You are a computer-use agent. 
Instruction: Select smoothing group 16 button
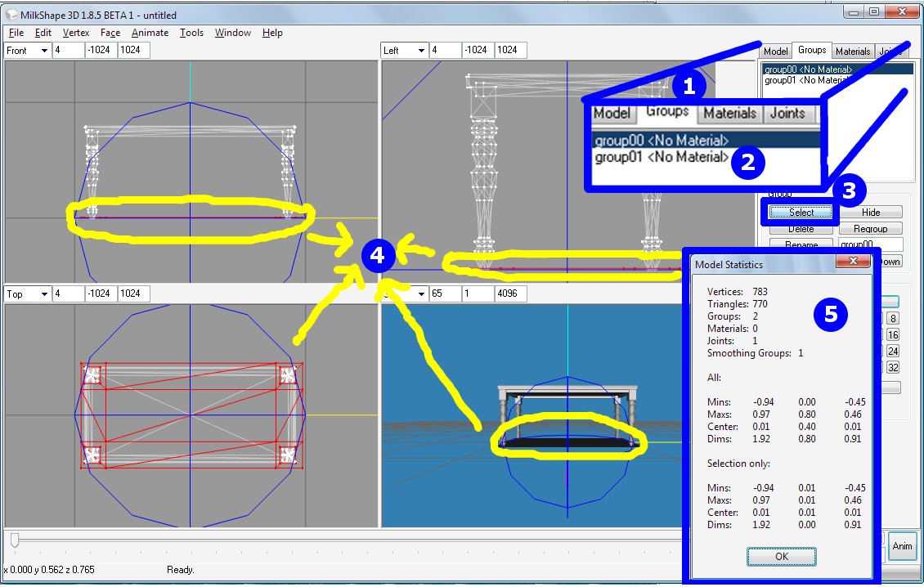[x=892, y=334]
